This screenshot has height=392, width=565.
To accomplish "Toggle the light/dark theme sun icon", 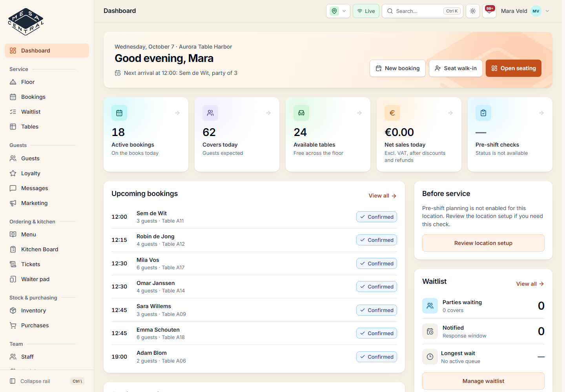I will 473,11.
